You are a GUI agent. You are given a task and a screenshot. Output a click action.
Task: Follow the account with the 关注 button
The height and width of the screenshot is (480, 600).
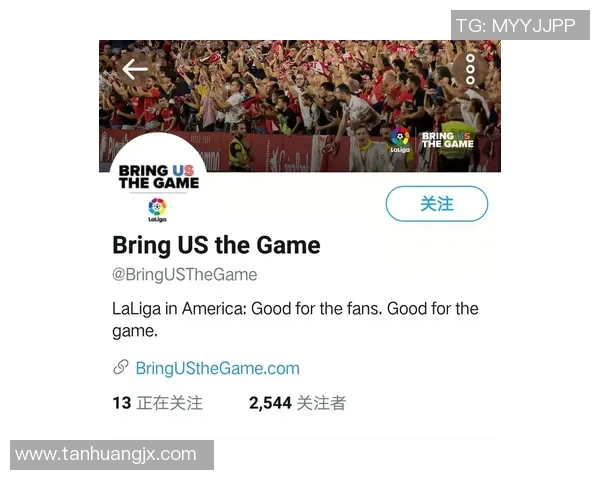coord(437,204)
